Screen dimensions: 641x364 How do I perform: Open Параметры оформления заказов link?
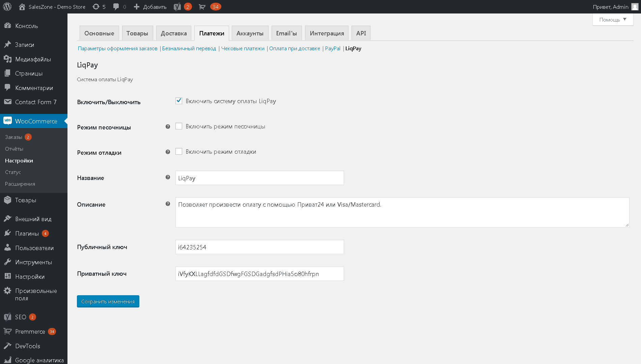point(118,49)
